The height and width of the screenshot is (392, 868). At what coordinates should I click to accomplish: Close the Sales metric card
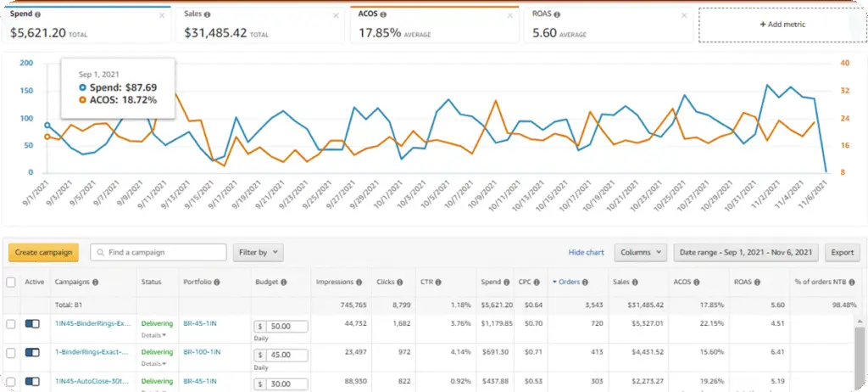pos(336,15)
